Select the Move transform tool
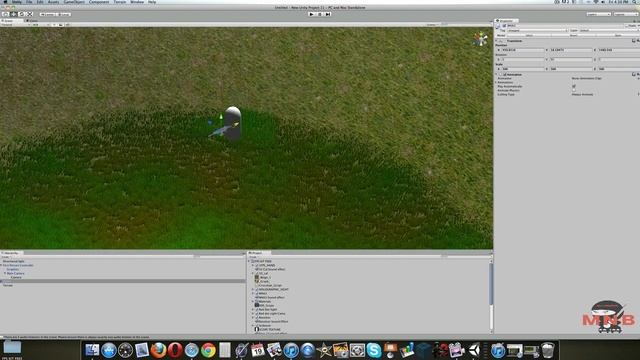The width and height of the screenshot is (640, 360). pos(13,14)
